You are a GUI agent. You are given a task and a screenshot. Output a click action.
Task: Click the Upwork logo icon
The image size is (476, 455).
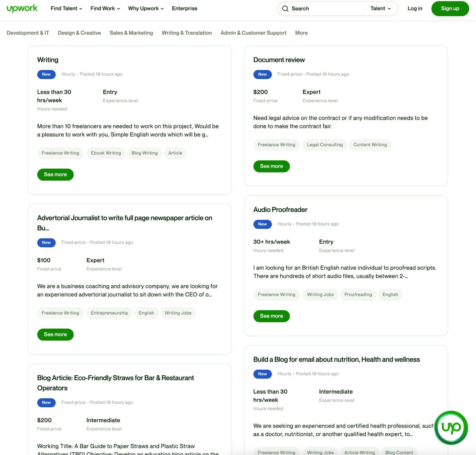click(22, 8)
